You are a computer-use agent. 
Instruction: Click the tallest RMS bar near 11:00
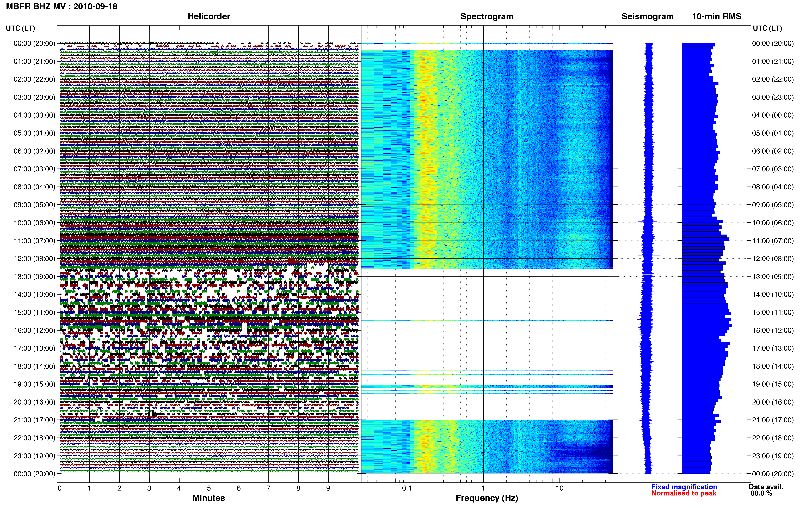[706, 239]
